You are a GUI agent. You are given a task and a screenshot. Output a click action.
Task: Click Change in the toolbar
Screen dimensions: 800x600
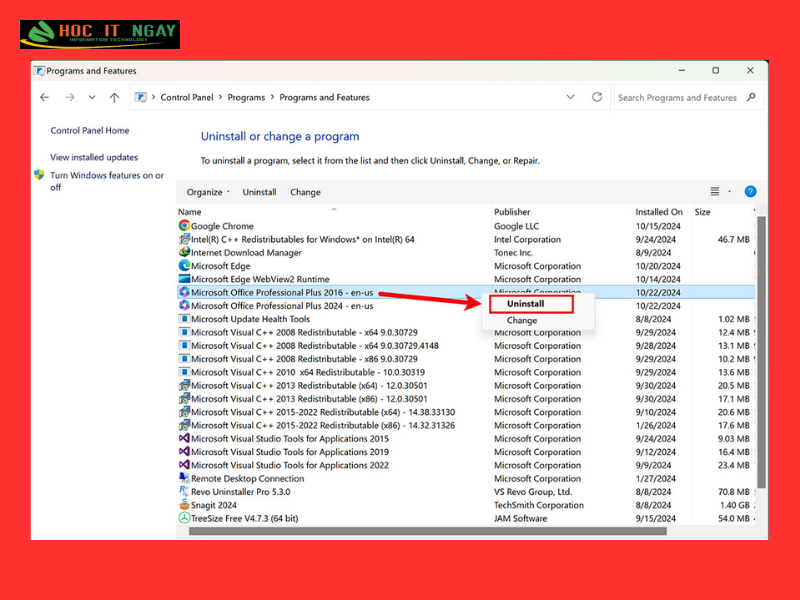[305, 192]
